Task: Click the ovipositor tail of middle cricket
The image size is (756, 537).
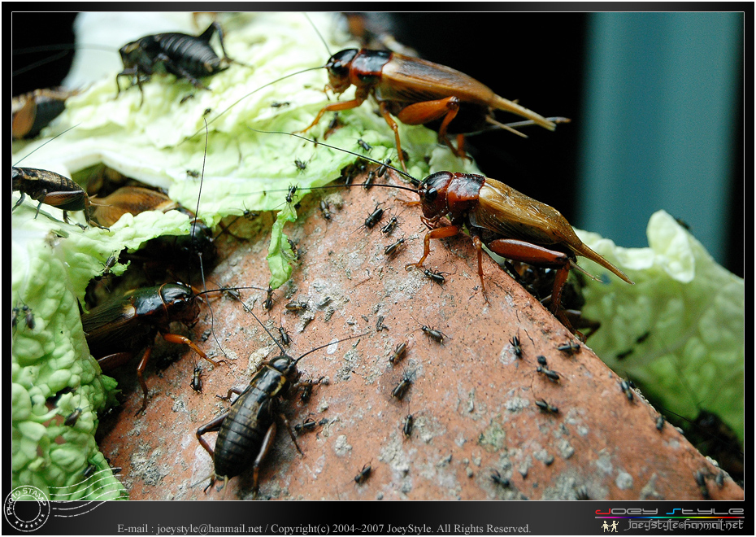Action: click(605, 264)
